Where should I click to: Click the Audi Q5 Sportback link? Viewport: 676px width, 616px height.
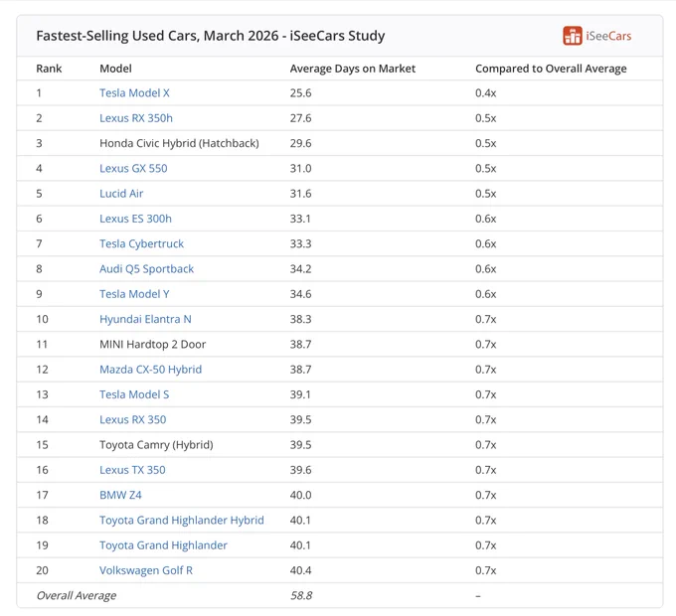pyautogui.click(x=146, y=269)
